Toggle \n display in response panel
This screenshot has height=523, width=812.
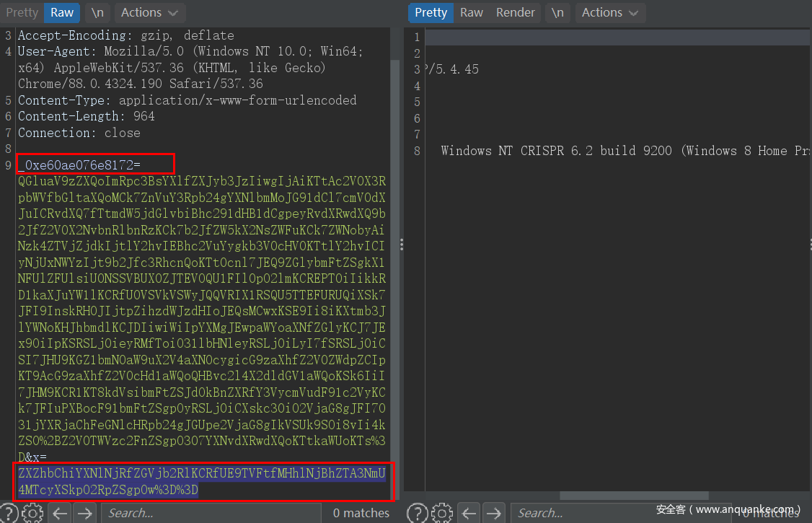tap(557, 12)
